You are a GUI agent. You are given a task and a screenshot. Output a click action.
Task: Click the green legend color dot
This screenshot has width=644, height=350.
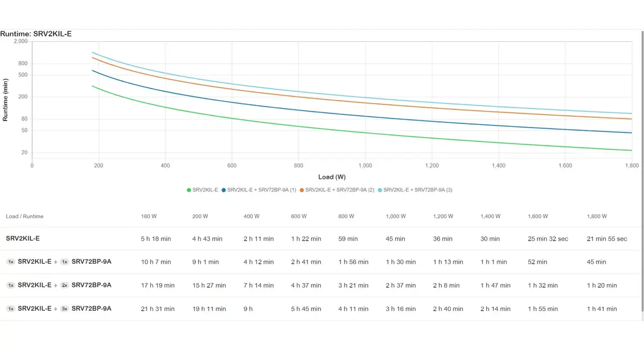pos(189,190)
